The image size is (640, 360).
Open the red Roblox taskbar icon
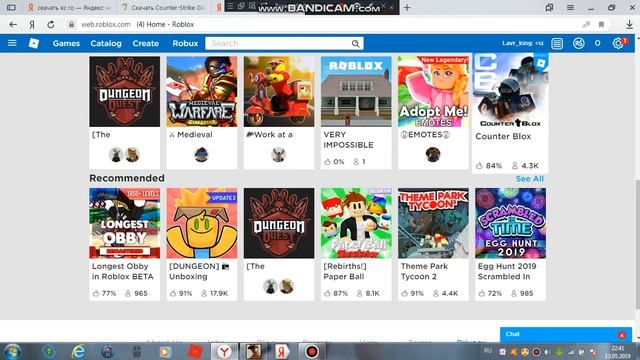pos(195,351)
